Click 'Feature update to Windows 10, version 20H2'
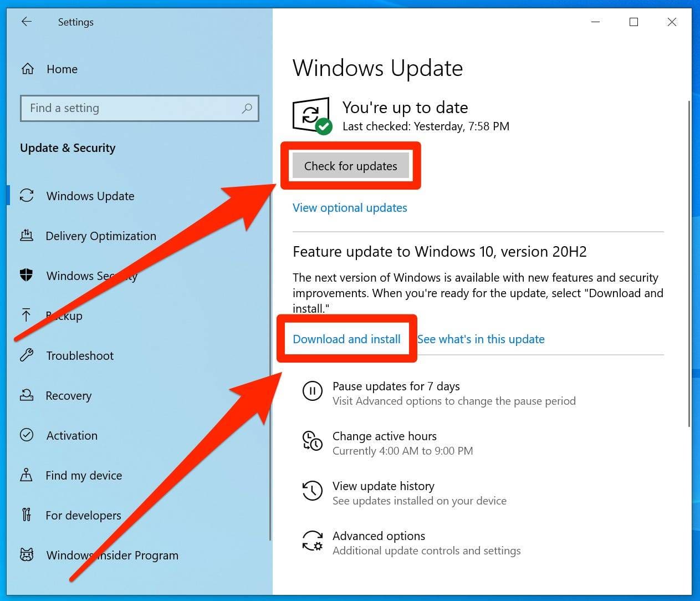This screenshot has width=700, height=601. tap(440, 252)
